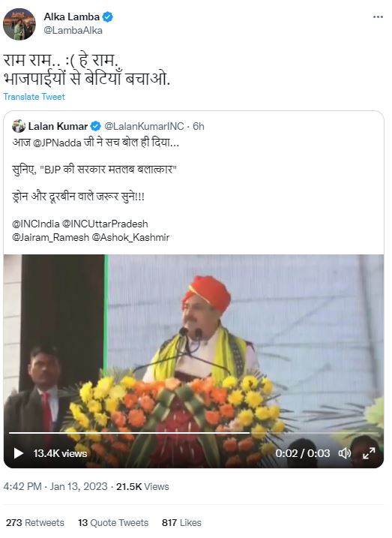Play the embedded video
Screen dimensions: 392x538
18,453
